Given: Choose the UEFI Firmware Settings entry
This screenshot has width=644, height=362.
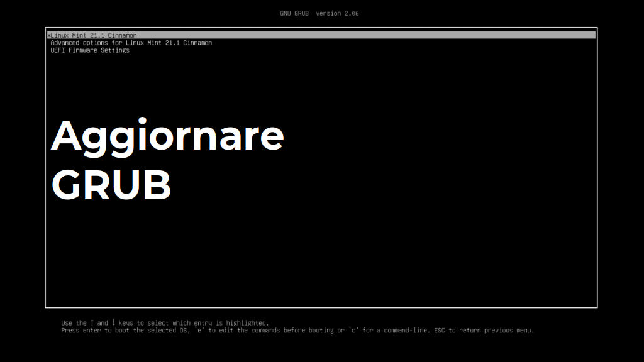Looking at the screenshot, I should (90, 50).
